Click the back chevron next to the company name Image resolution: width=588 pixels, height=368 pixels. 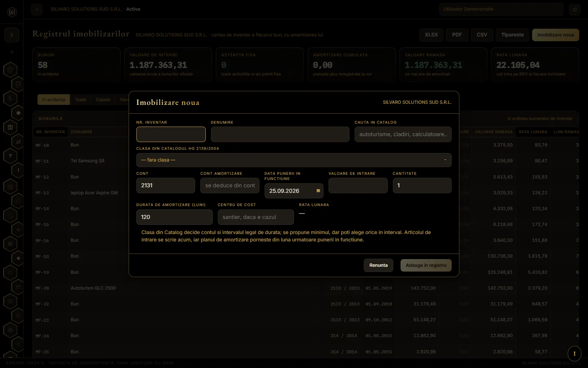point(37,9)
